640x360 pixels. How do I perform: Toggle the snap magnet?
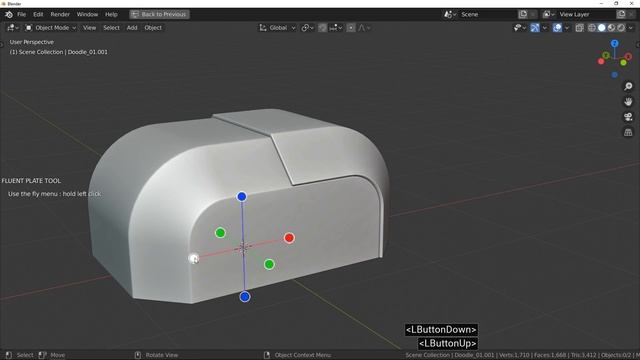click(x=322, y=28)
